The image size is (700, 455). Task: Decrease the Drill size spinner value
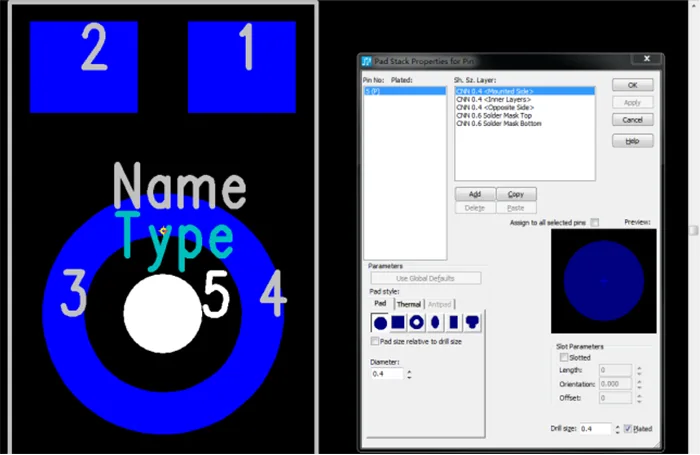point(617,432)
